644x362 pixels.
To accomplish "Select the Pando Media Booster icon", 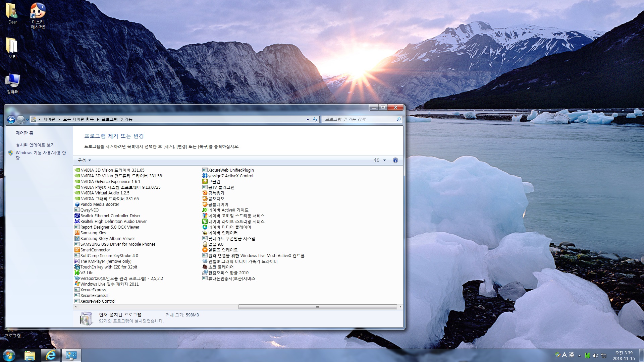I will pos(77,204).
